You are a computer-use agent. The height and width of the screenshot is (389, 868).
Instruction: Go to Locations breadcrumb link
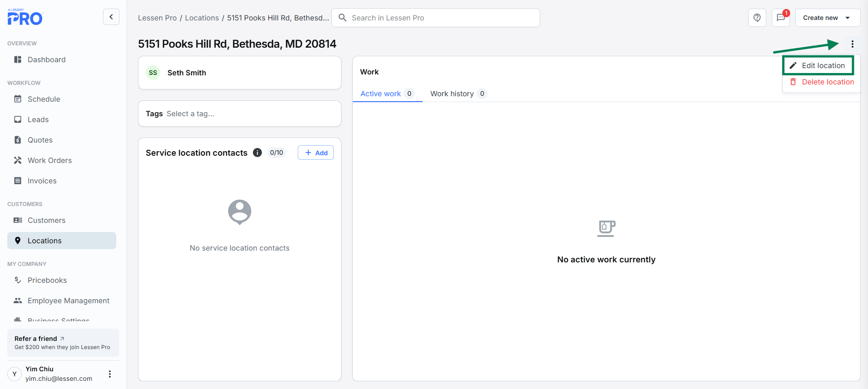202,18
